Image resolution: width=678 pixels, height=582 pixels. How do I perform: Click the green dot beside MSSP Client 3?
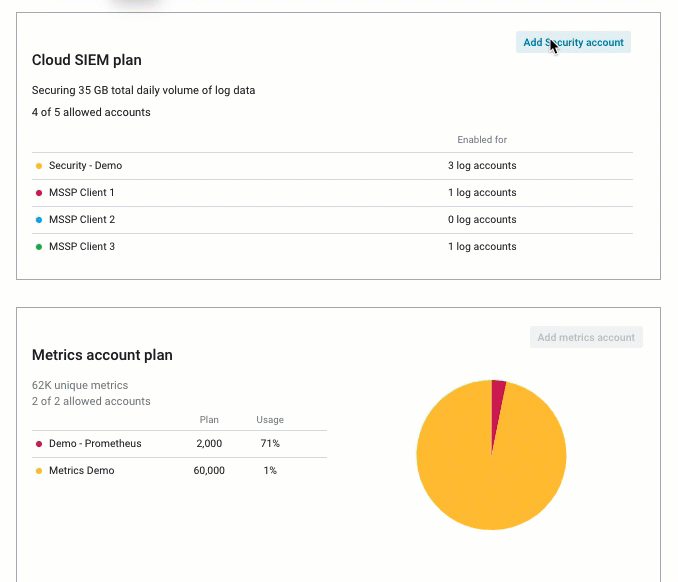(x=39, y=247)
